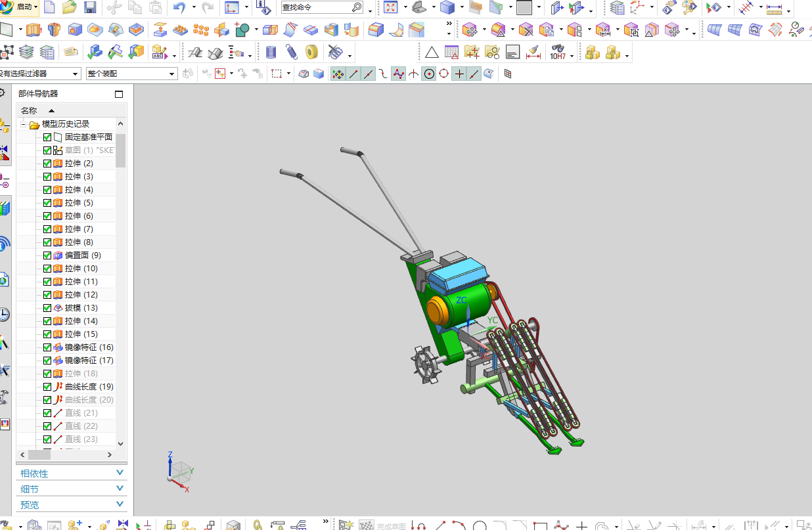Click the Undo arrow icon
Image resolution: width=812 pixels, height=530 pixels.
click(179, 8)
